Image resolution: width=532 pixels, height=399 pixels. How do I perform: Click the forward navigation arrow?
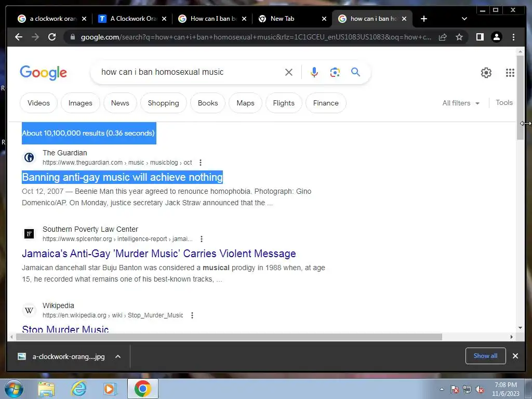(35, 37)
